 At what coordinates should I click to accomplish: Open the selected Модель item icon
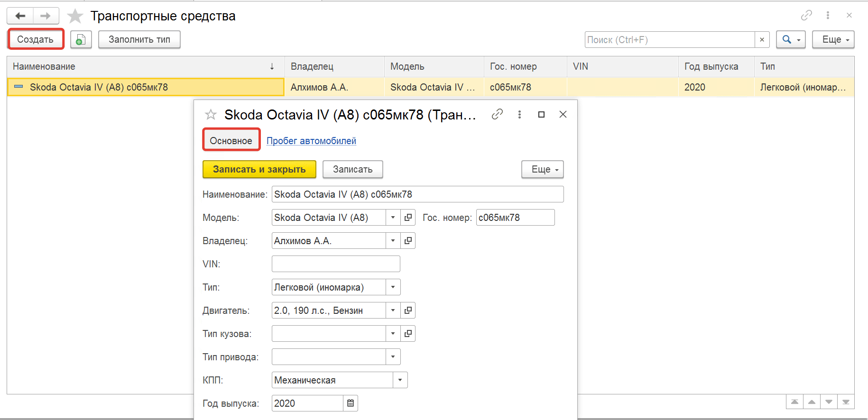click(408, 218)
